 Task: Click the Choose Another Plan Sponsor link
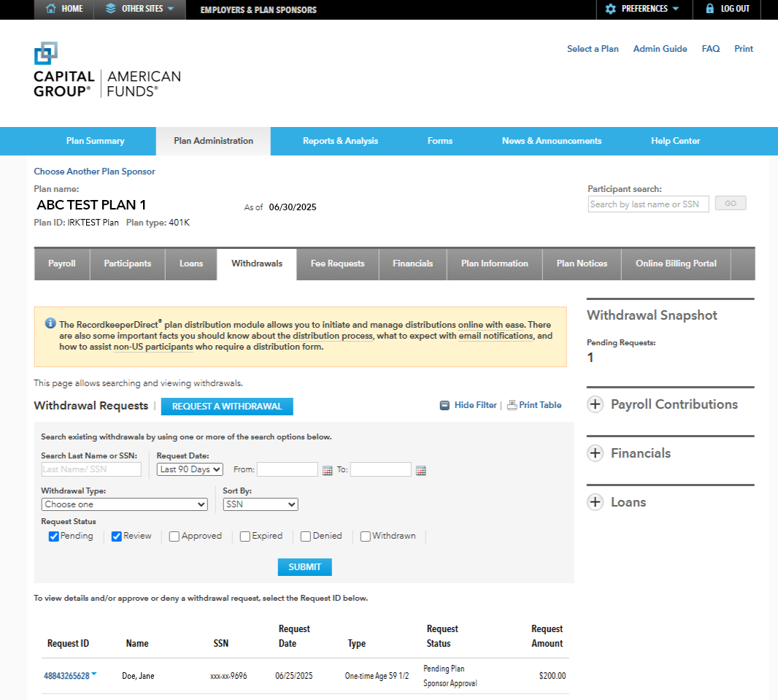coord(94,171)
